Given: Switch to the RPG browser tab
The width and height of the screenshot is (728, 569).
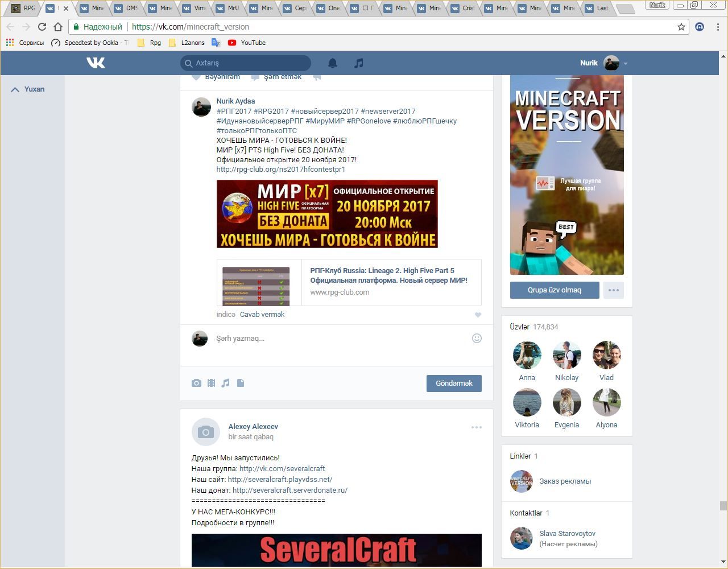Looking at the screenshot, I should tap(24, 8).
